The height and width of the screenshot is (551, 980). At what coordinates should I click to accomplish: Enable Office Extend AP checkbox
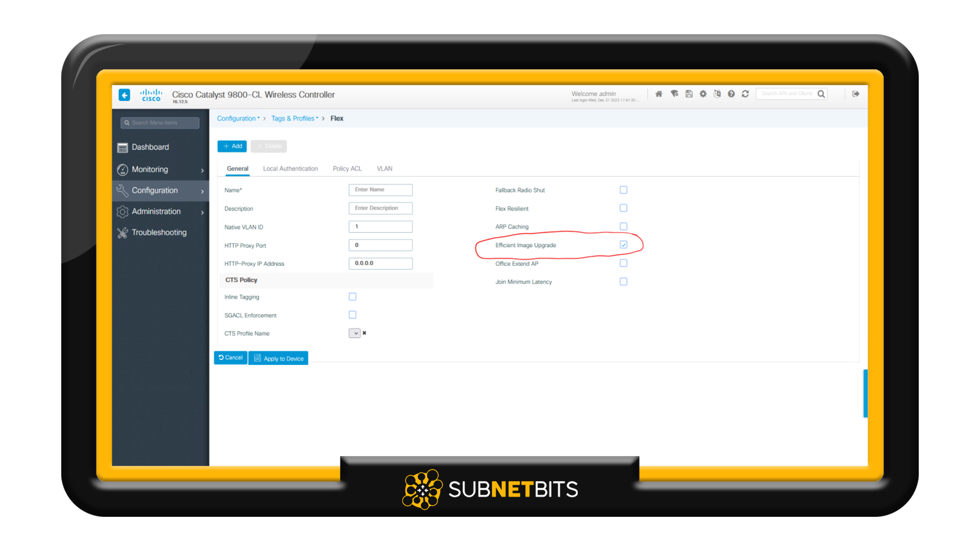(x=623, y=263)
